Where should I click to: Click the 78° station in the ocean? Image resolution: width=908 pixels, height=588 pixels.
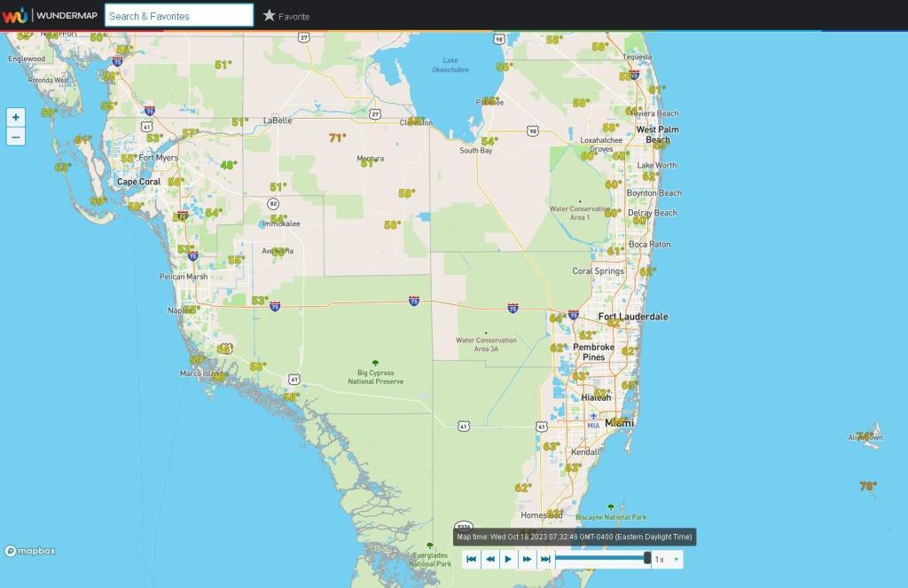pyautogui.click(x=867, y=486)
